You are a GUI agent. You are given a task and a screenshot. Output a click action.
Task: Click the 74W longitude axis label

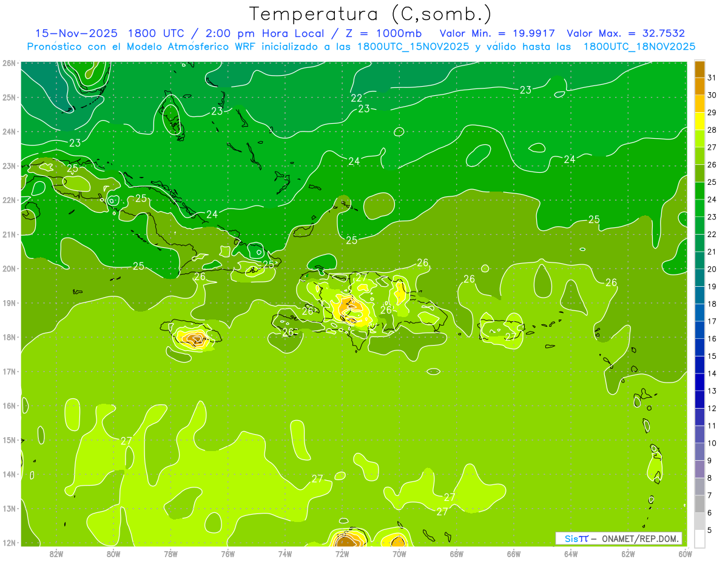tap(285, 554)
